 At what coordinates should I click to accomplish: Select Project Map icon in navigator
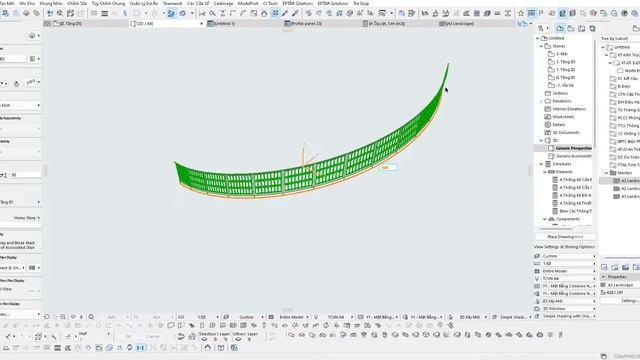(x=560, y=28)
